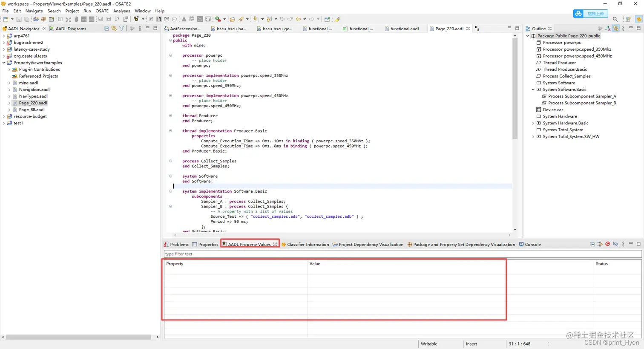Viewport: 644px width, 349px height.
Task: Click the Value column header
Action: click(x=451, y=264)
